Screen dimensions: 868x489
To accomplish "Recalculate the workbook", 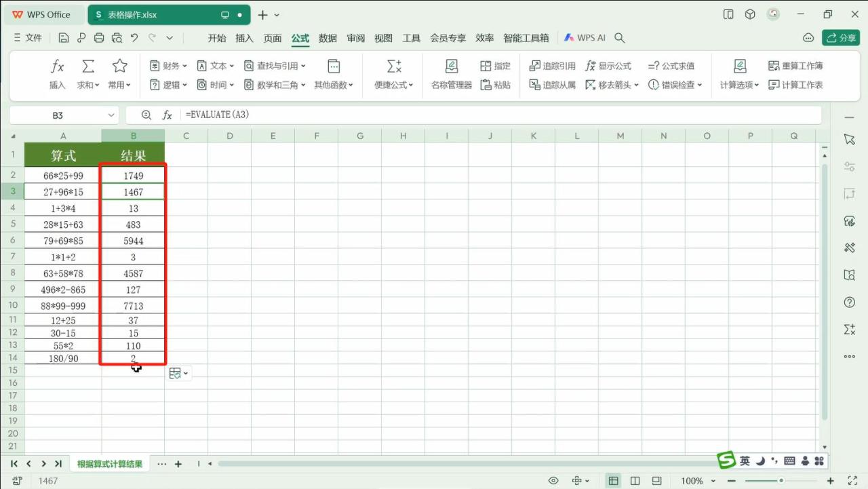I will (795, 66).
